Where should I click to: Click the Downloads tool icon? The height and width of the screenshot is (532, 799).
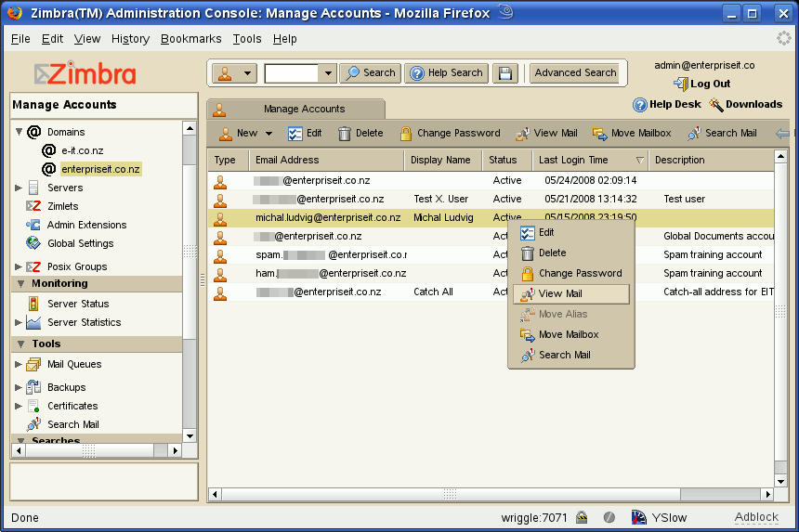(716, 104)
